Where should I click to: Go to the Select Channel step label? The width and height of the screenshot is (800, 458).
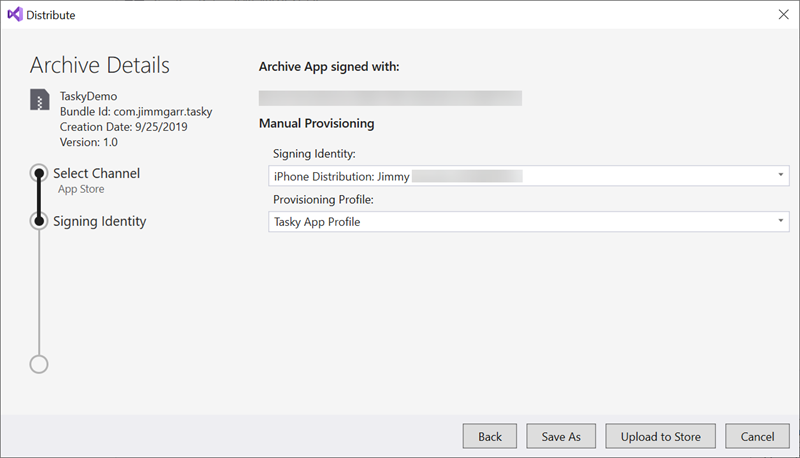point(96,173)
